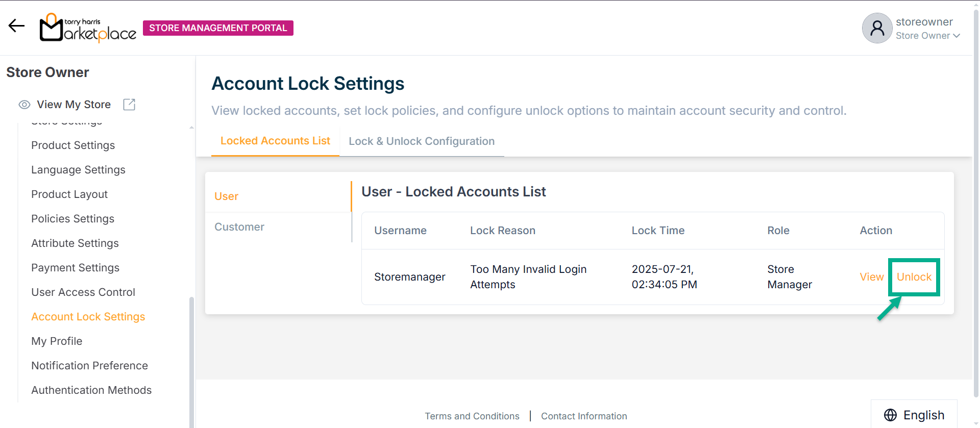This screenshot has width=980, height=428.
Task: Select the User locked accounts section
Action: click(x=227, y=196)
